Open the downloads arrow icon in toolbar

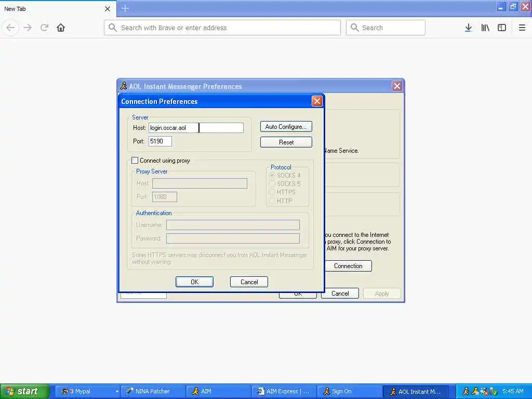pos(468,28)
